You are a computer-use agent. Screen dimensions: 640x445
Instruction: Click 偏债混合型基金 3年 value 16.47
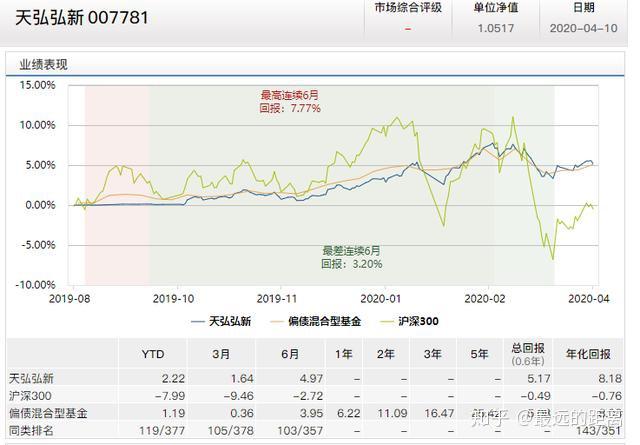[439, 413]
